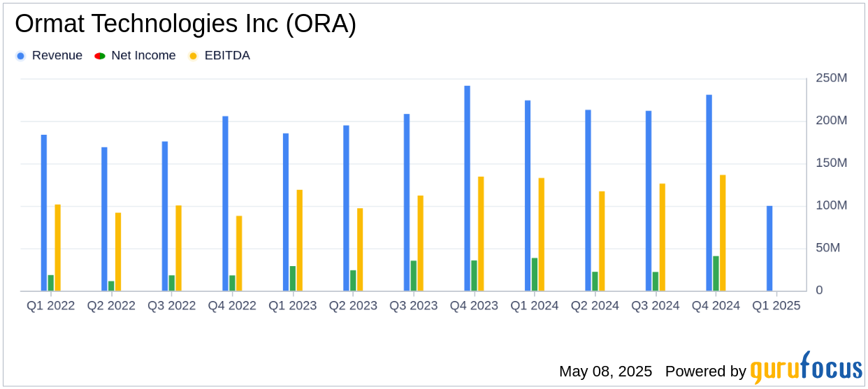868x389 pixels.
Task: Select the Q1 2023 EBITDA bar
Action: [300, 240]
